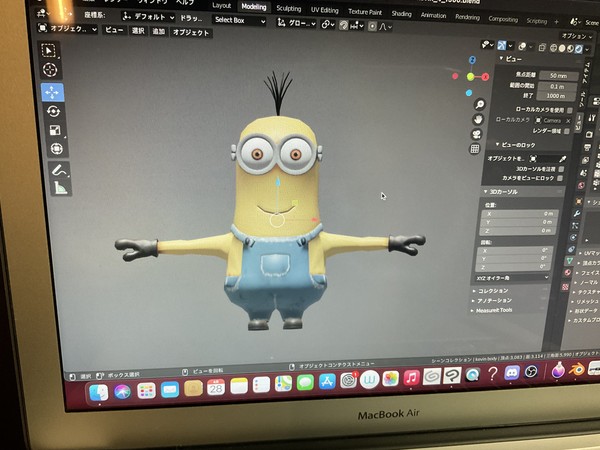The image size is (600, 450).
Task: Switch to material preview shading
Action: (570, 49)
